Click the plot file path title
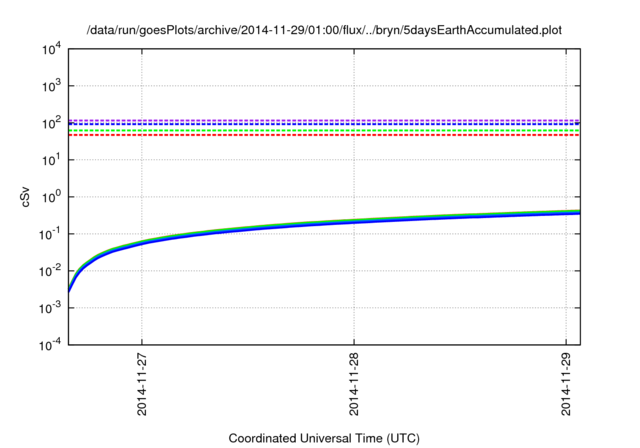The width and height of the screenshot is (640, 448). tap(324, 30)
